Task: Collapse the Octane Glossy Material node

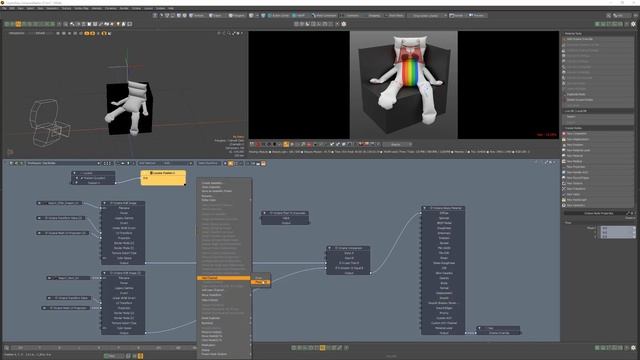Action: (425, 208)
